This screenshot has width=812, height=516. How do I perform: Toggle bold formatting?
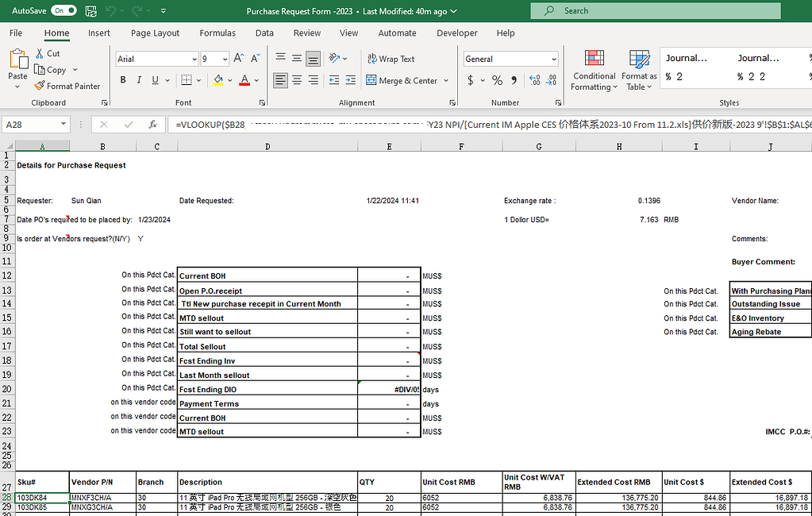123,80
